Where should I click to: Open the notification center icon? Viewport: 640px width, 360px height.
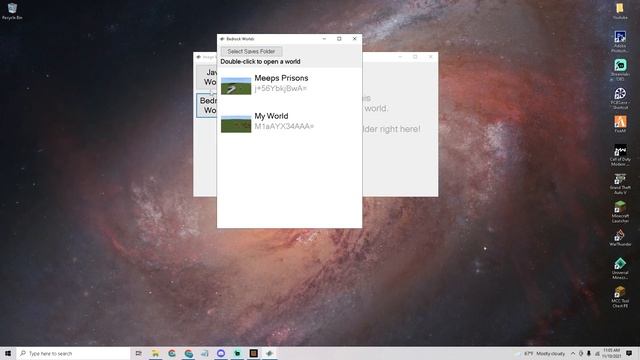629,353
